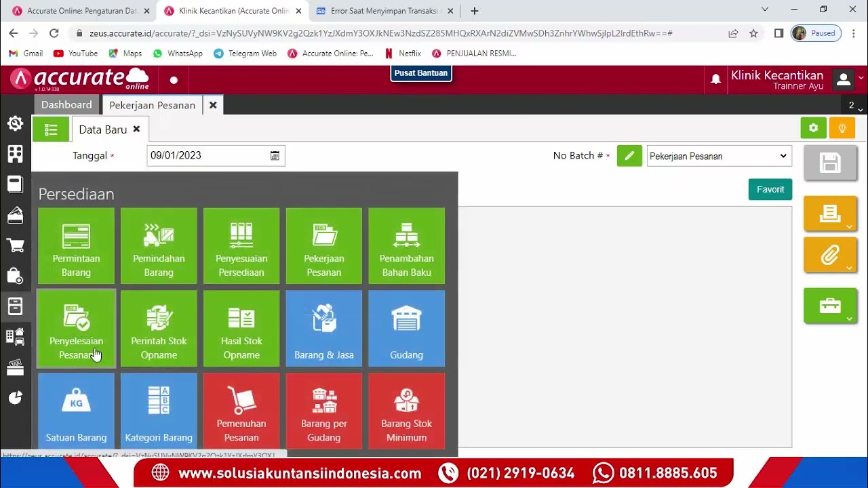
Task: Open the WhatsApp bookmark
Action: (x=178, y=54)
